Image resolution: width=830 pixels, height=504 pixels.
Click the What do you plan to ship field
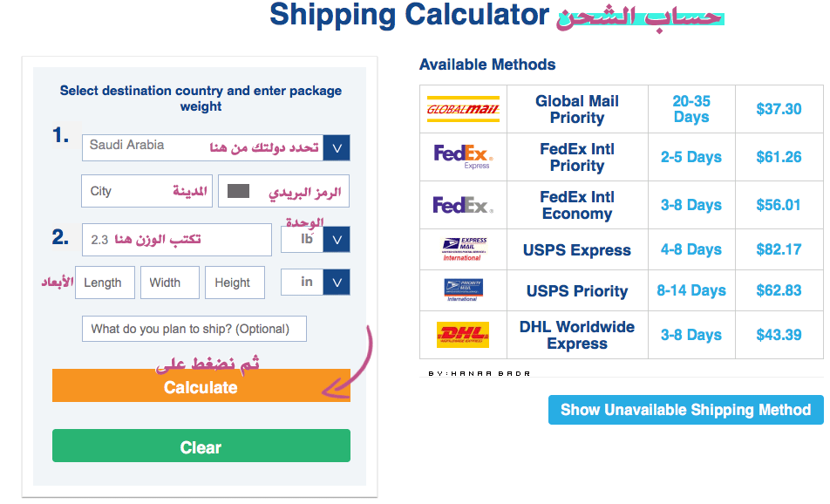194,329
